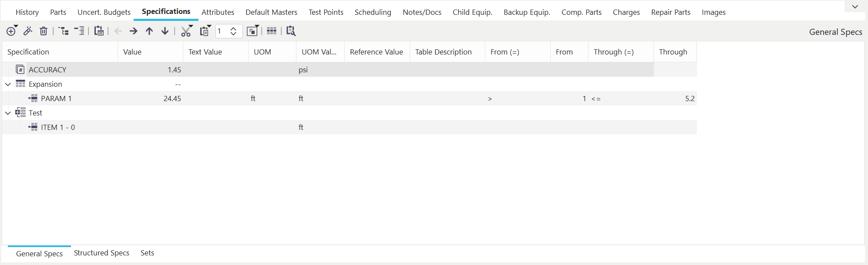This screenshot has height=265, width=868.
Task: Click the grid view icon
Action: (x=272, y=31)
